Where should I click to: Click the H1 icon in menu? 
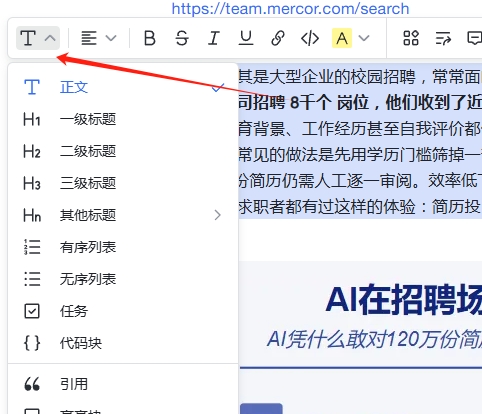[32, 119]
